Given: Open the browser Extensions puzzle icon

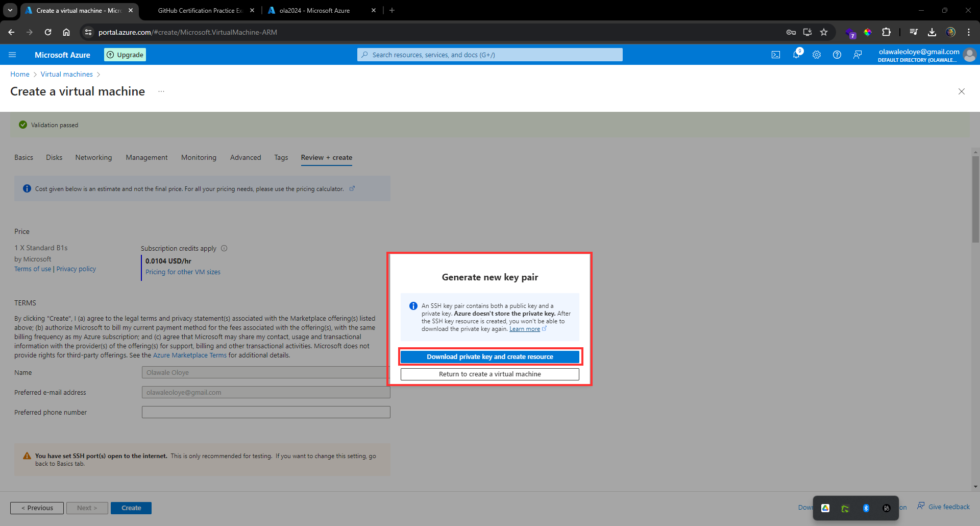Looking at the screenshot, I should tap(887, 32).
